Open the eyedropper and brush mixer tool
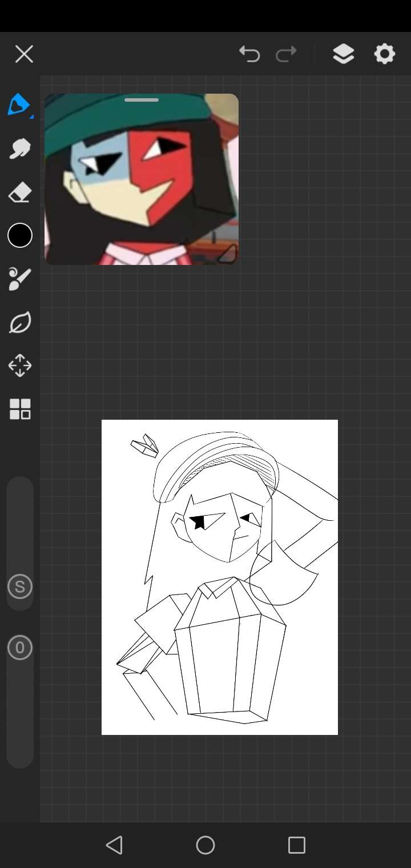Screen dimensions: 411x868 tap(19, 279)
